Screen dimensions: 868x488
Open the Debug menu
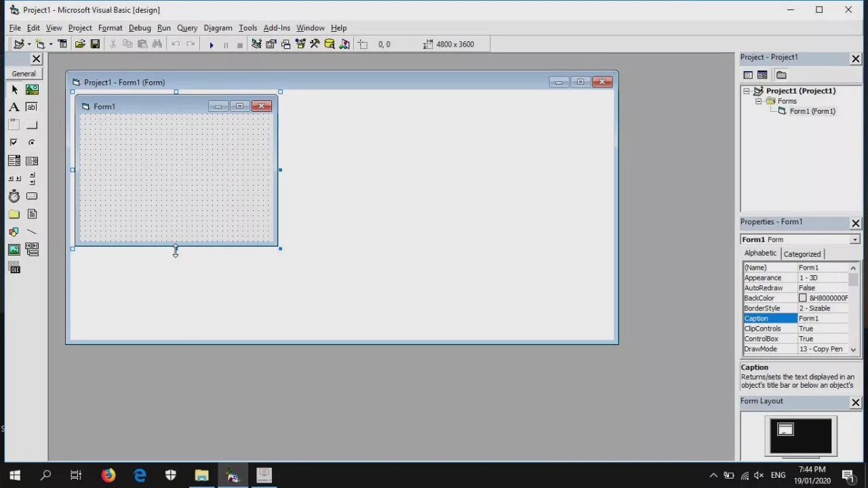click(140, 28)
